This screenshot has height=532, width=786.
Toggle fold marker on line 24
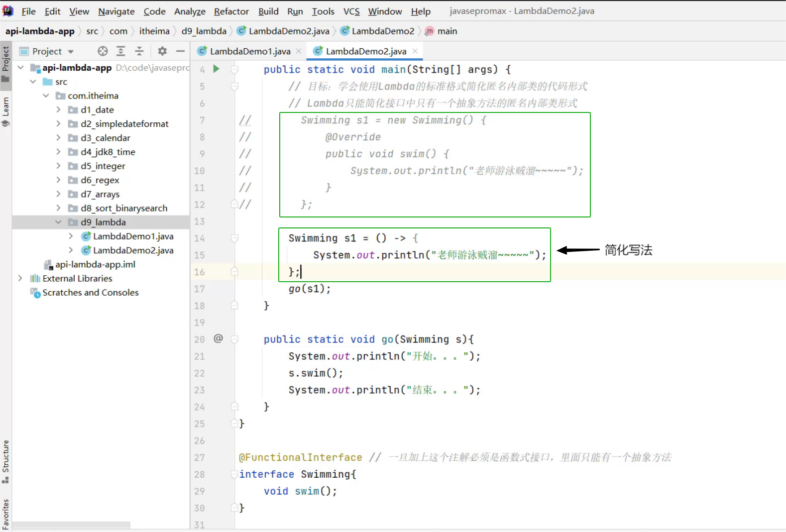[234, 407]
